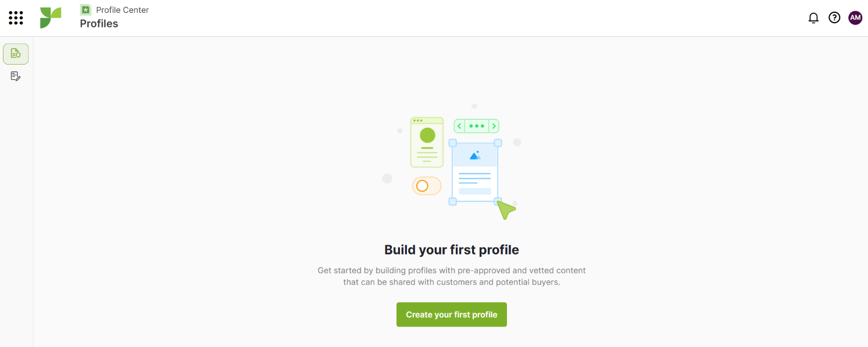
Task: Click the Get started description paragraph
Action: (452, 277)
